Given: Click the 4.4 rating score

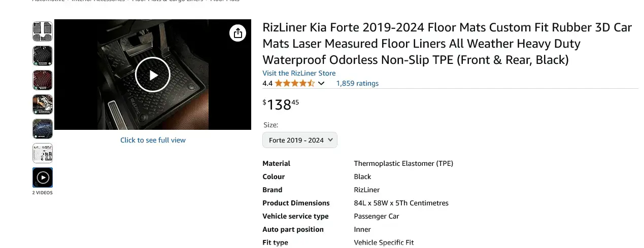Looking at the screenshot, I should tap(267, 83).
